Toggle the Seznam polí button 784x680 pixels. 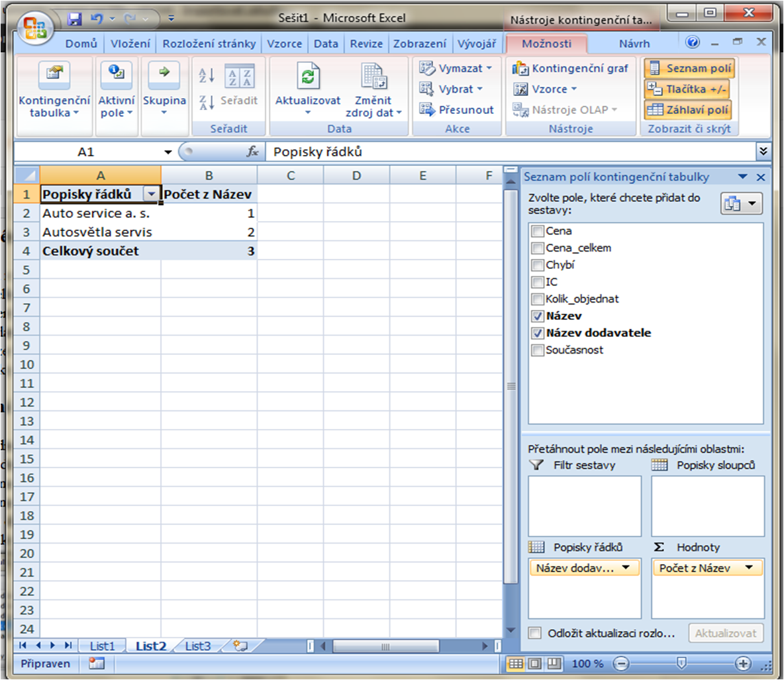(x=689, y=68)
